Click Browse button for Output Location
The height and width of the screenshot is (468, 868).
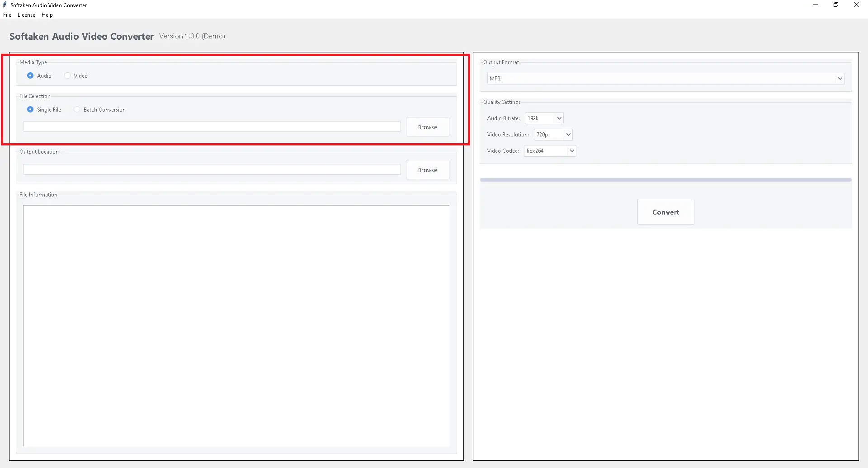point(427,170)
